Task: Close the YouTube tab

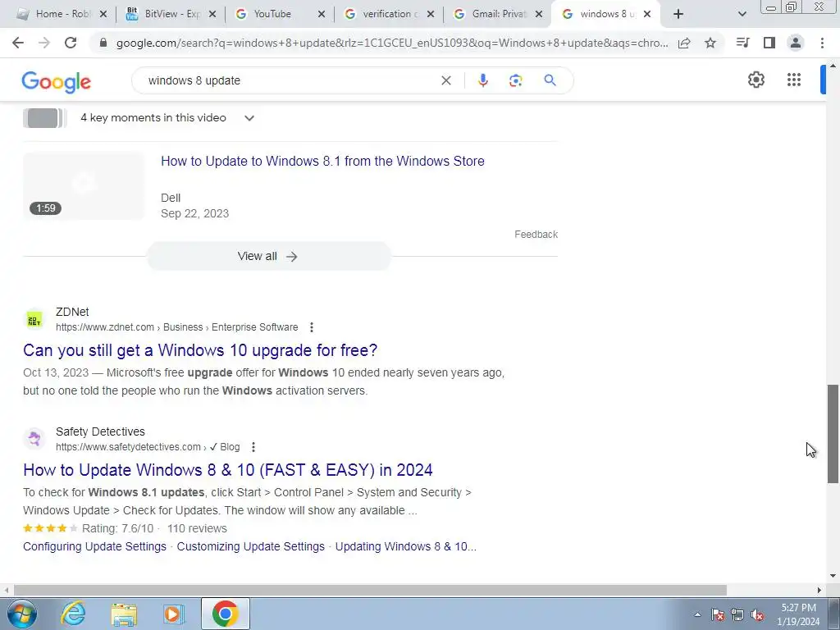Action: [322, 14]
